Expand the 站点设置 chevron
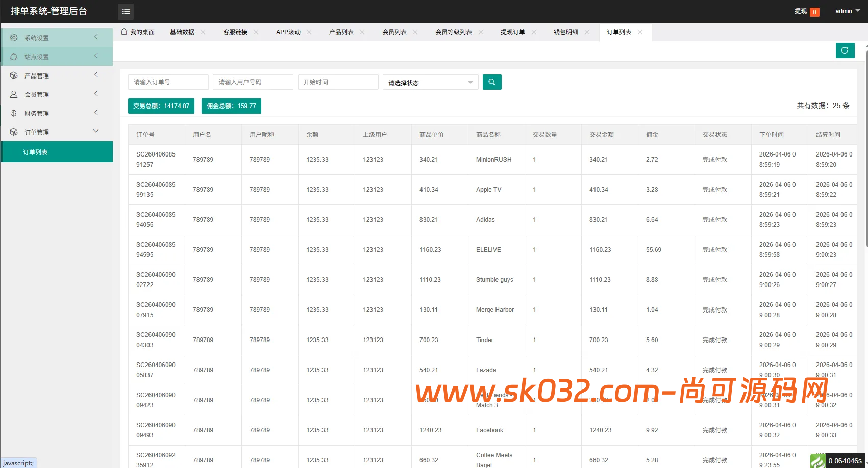 tap(96, 56)
